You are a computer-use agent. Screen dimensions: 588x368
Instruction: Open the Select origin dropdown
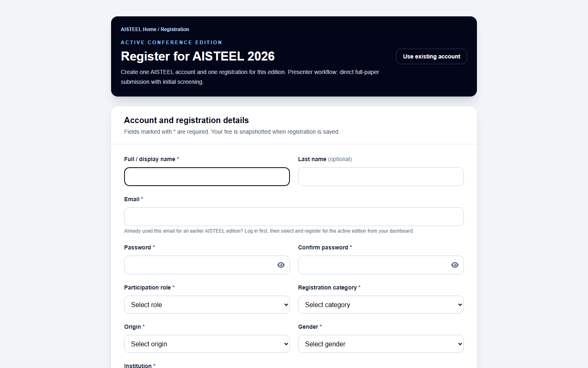[207, 344]
